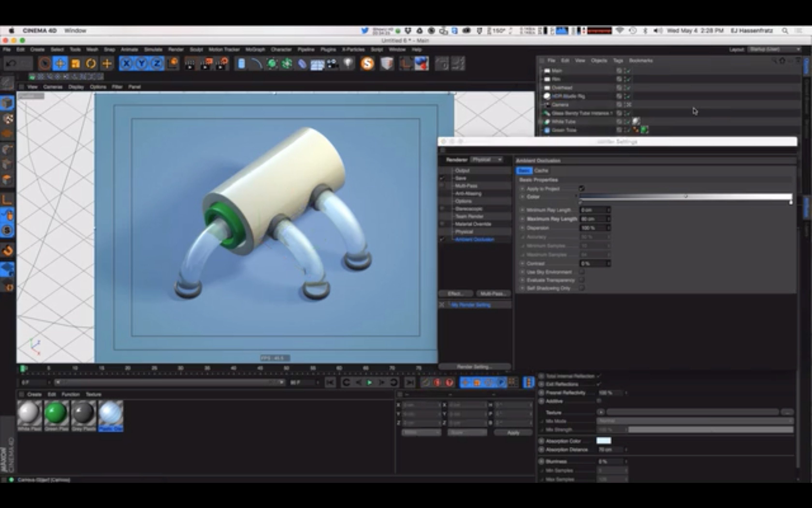Click the Floor environment icon
This screenshot has height=508, width=812.
(317, 64)
